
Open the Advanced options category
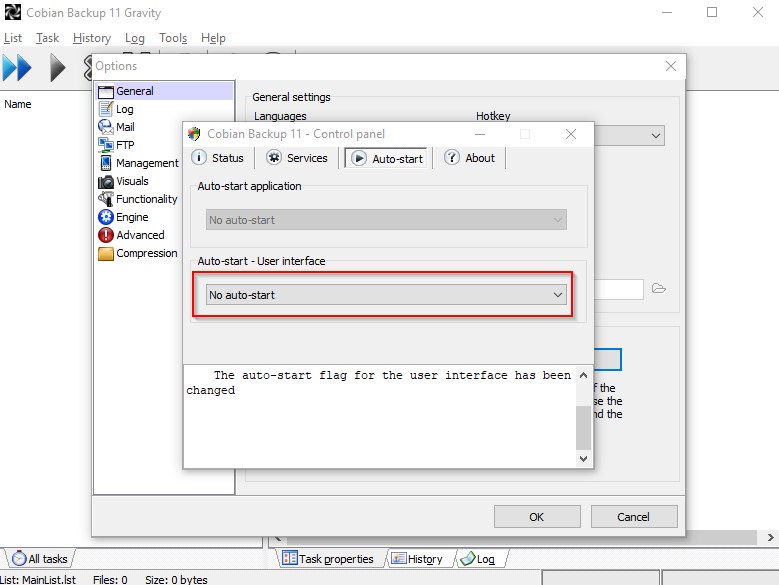click(x=139, y=235)
